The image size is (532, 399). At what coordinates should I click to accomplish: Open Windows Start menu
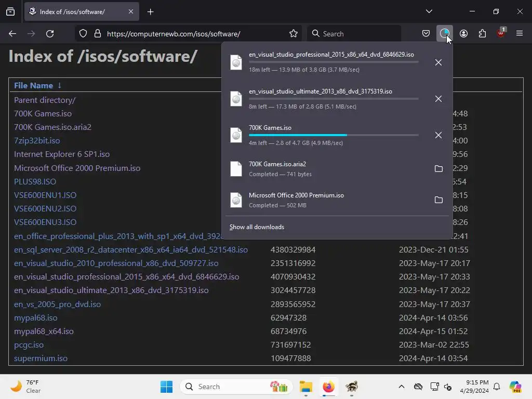166,387
